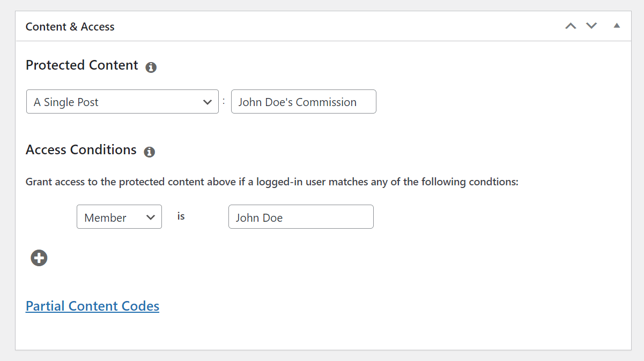Click the John Doe member name field
Screen dimensions: 644x361
301,217
